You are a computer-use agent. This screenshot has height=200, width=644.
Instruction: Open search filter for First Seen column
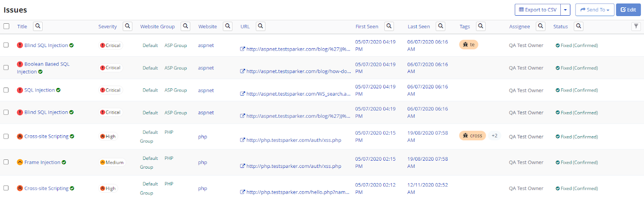pos(389,26)
